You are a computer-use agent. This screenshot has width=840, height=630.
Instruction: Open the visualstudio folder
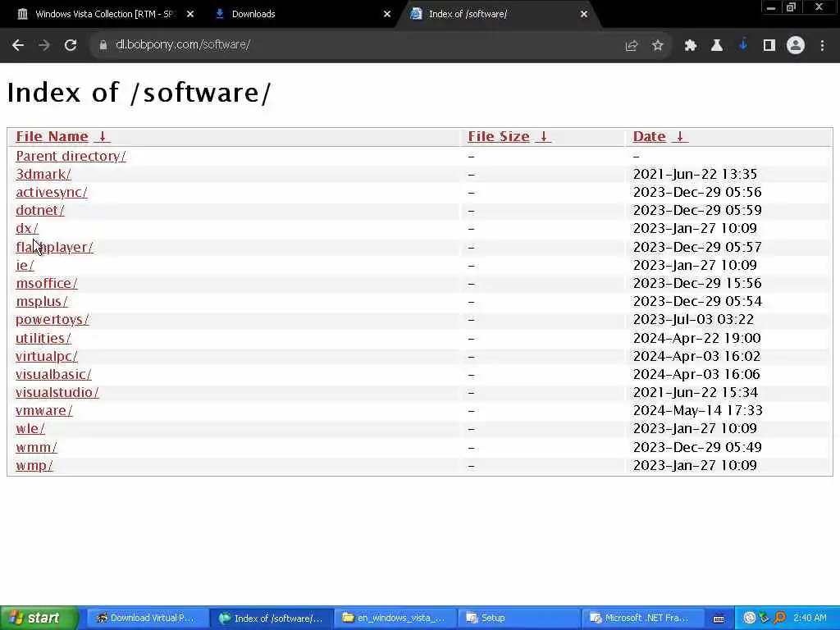coord(57,393)
